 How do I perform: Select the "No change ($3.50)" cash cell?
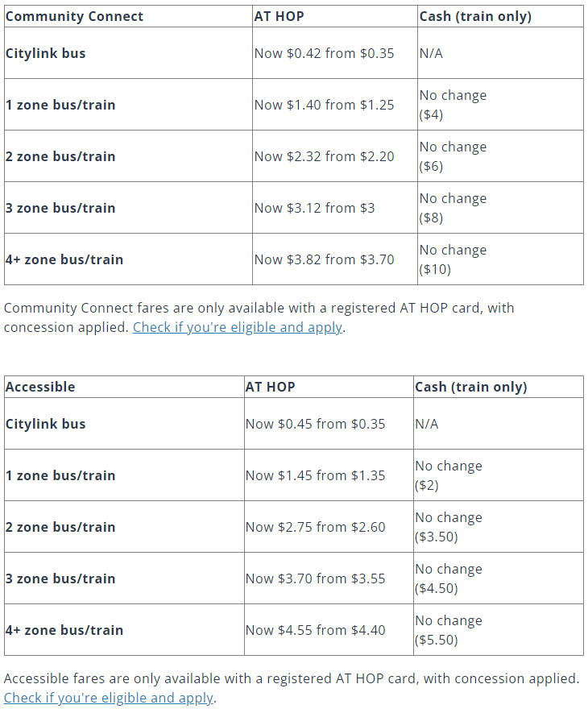pos(449,527)
